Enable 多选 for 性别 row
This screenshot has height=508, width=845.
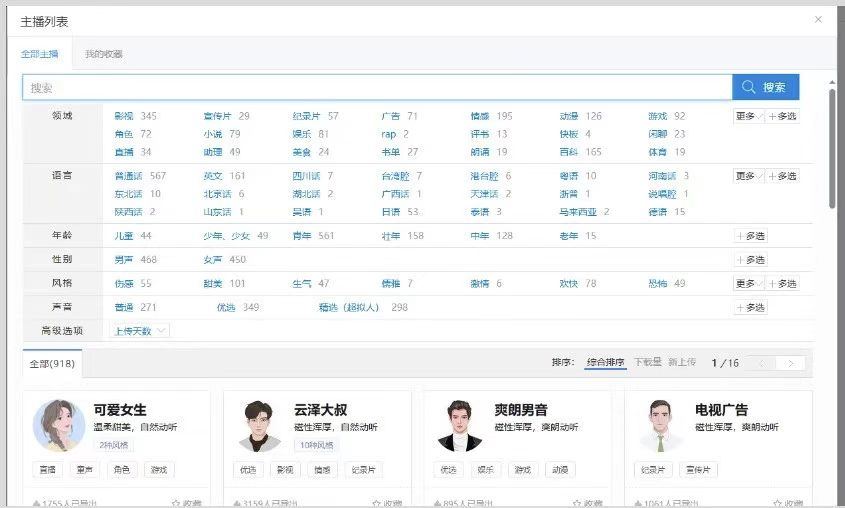coord(751,260)
